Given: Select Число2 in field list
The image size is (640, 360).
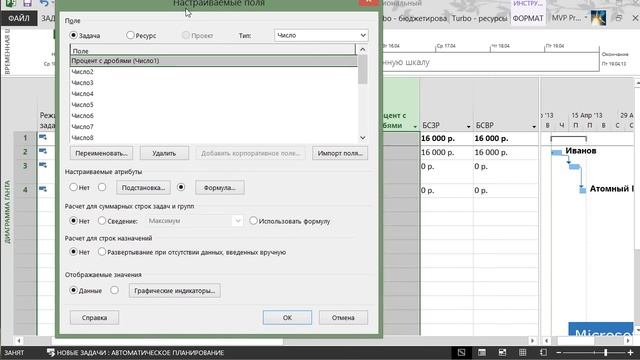Looking at the screenshot, I should [x=213, y=72].
